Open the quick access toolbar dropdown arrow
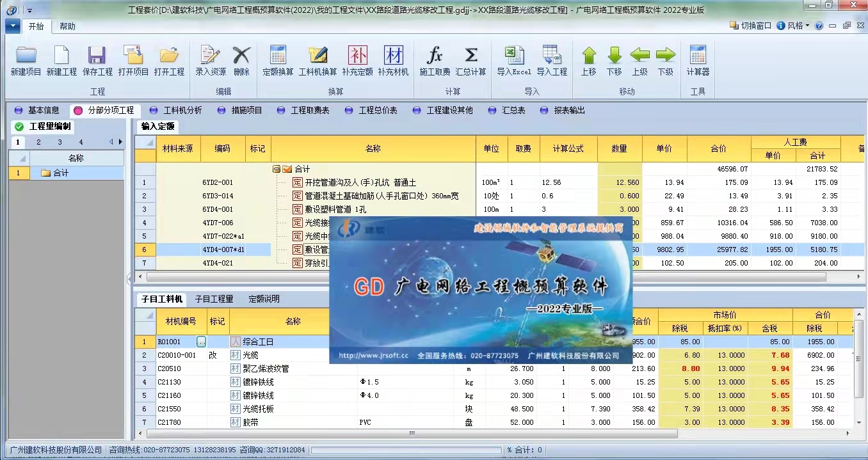This screenshot has height=460, width=868. (29, 10)
